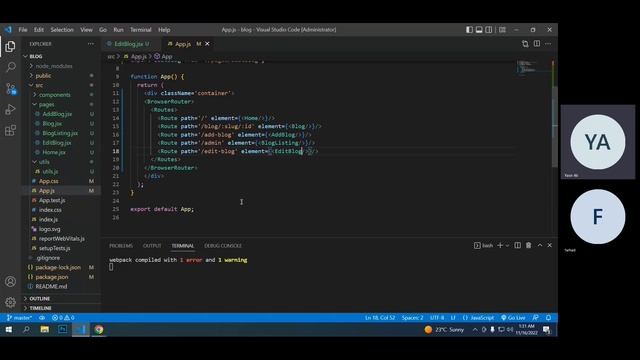Open the Edit menu
The width and height of the screenshot is (640, 360).
click(39, 30)
